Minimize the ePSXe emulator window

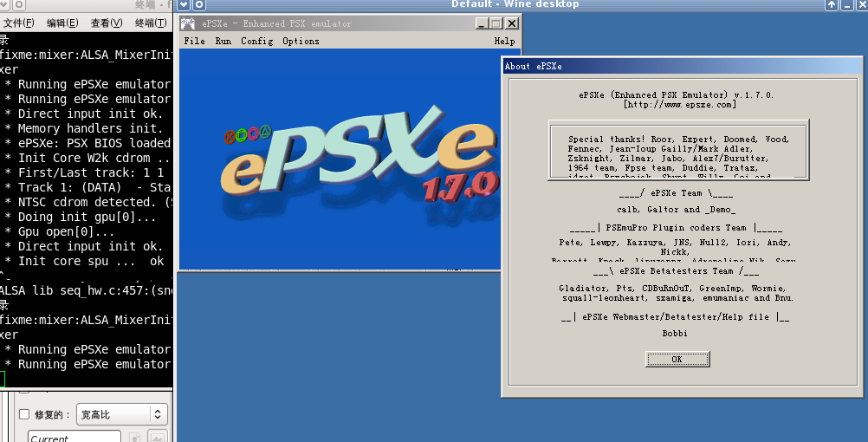click(x=481, y=23)
